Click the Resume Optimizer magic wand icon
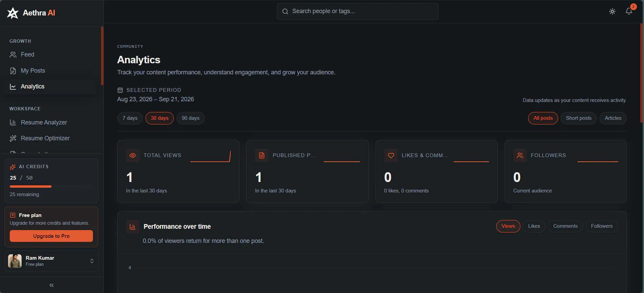 pyautogui.click(x=13, y=138)
